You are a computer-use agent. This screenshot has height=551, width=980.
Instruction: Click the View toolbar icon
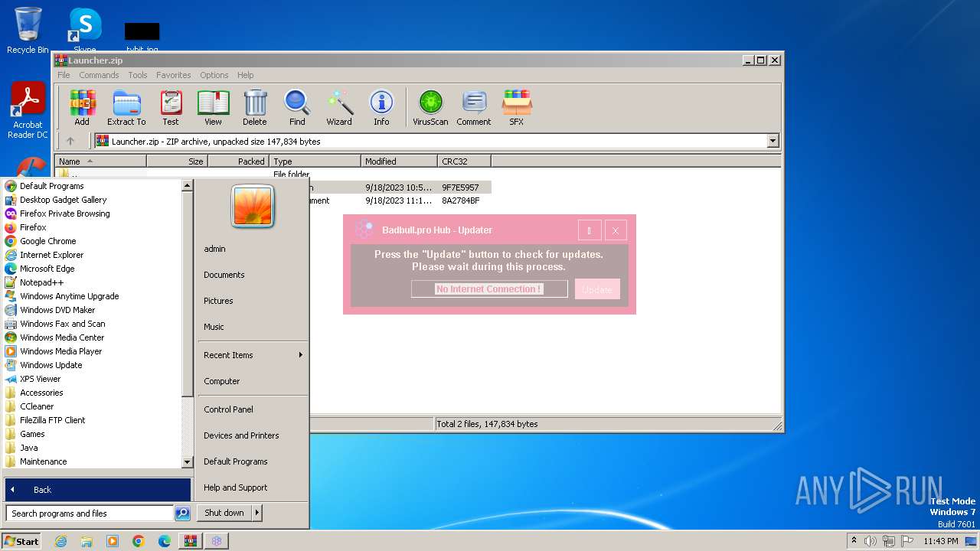213,108
